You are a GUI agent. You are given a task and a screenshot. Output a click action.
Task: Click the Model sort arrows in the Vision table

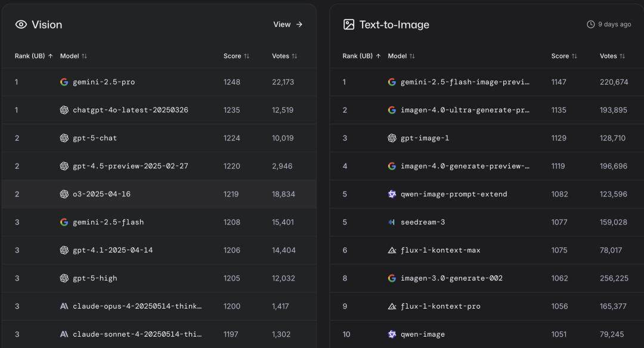pos(84,56)
